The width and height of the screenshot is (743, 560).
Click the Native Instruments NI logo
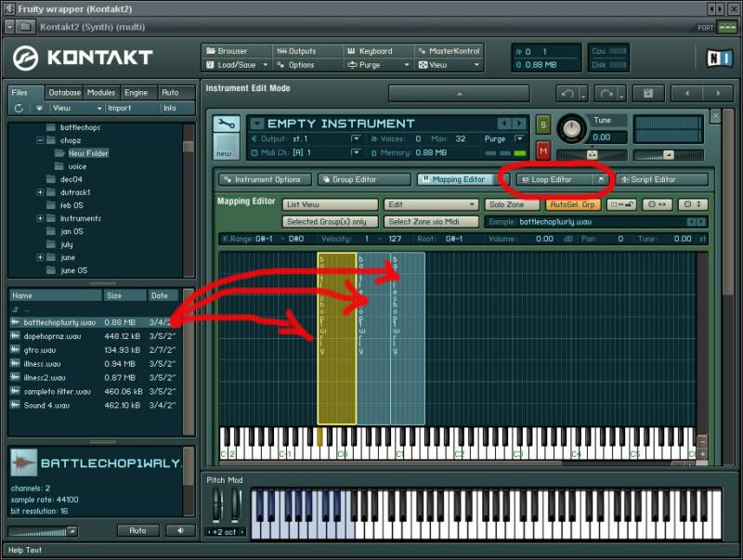click(x=720, y=58)
